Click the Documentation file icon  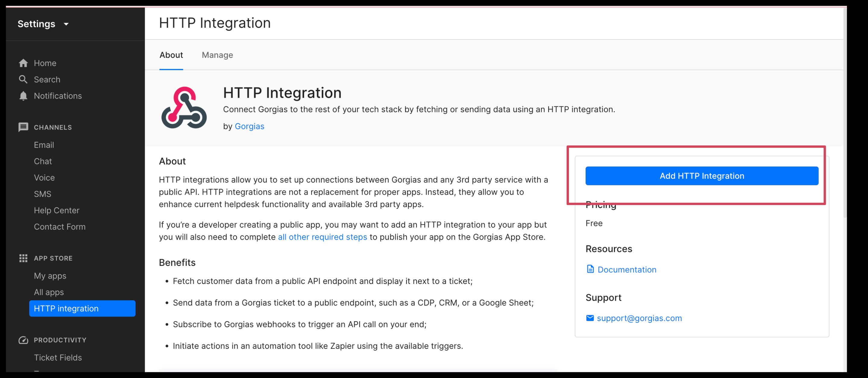590,269
